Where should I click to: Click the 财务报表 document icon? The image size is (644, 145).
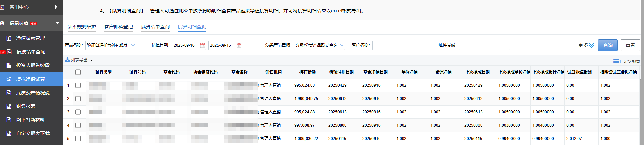(9, 106)
